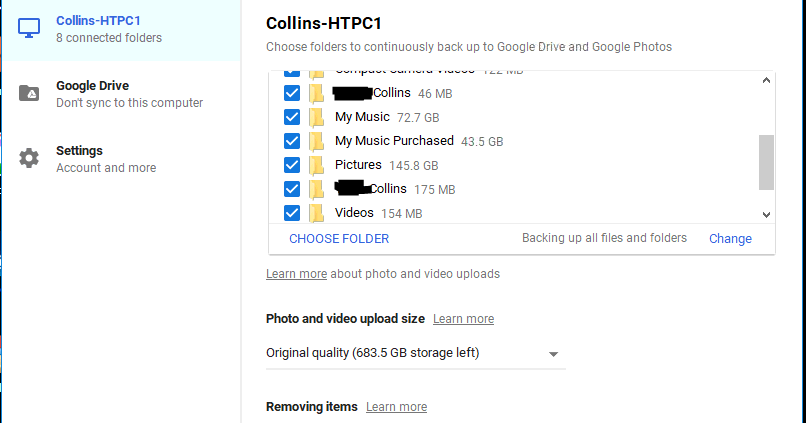Image resolution: width=806 pixels, height=423 pixels.
Task: Open the Collins-HTPC1 sidebar section
Action: coord(121,30)
